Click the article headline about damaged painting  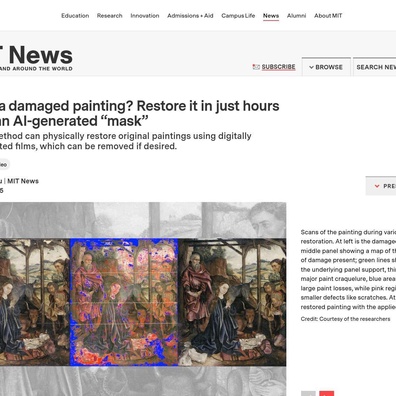click(140, 113)
